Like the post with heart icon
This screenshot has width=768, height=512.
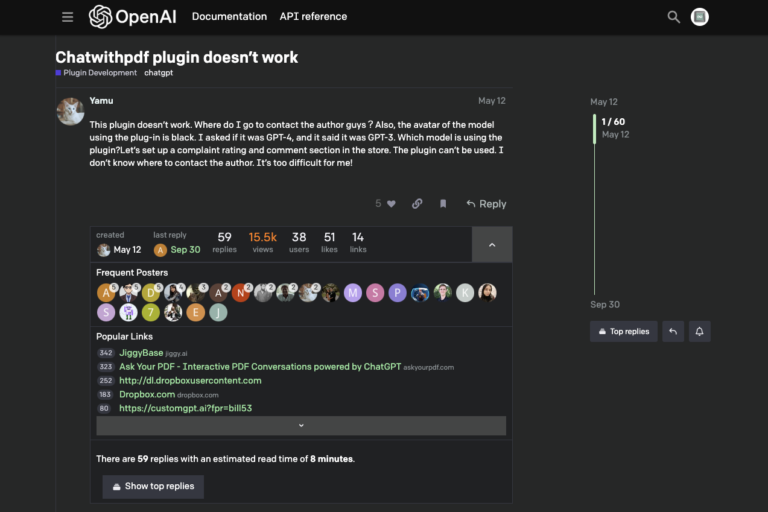[391, 204]
